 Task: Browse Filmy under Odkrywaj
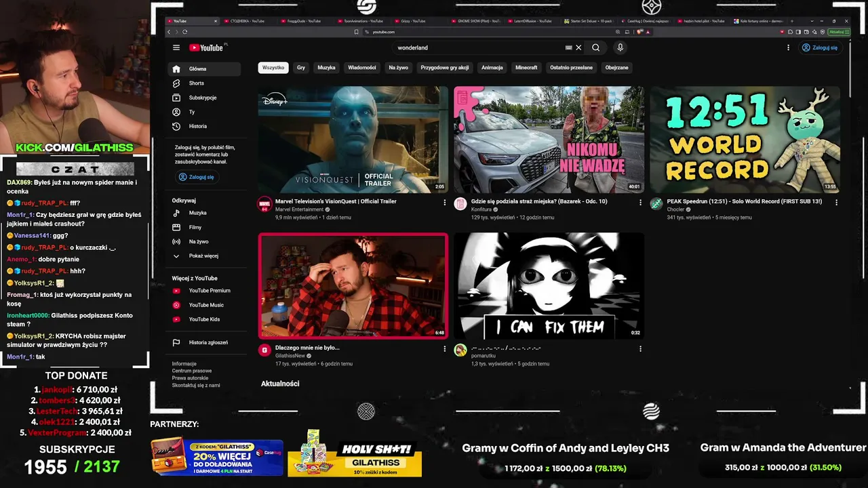[x=204, y=227]
